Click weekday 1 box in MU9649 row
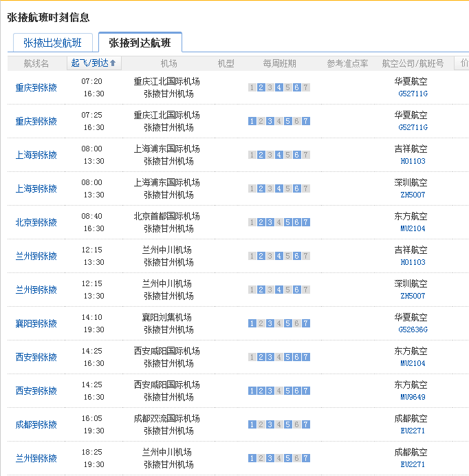469x476 pixels. tap(252, 391)
